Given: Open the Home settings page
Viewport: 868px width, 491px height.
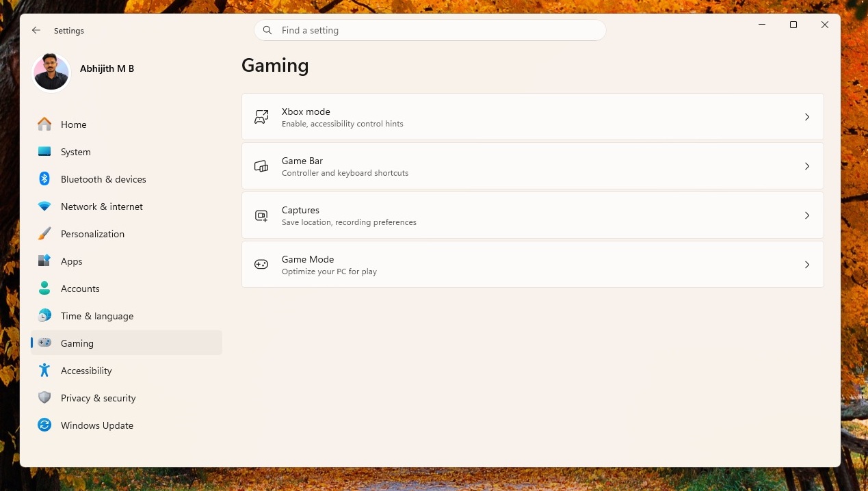Looking at the screenshot, I should click(x=127, y=124).
